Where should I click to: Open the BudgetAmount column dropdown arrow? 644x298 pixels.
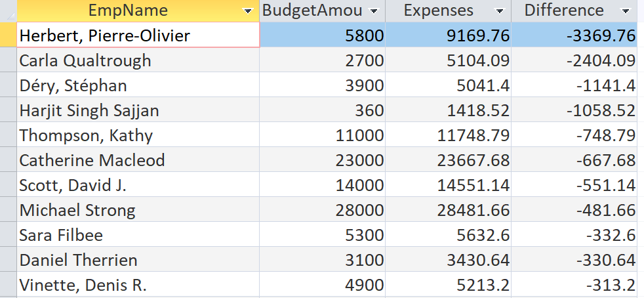tap(374, 11)
